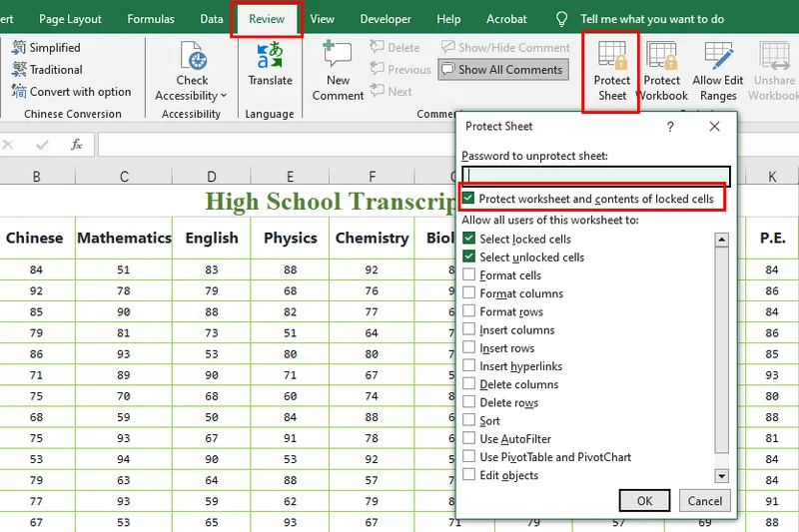This screenshot has width=799, height=532.
Task: Uncheck Select locked cells
Action: 468,239
